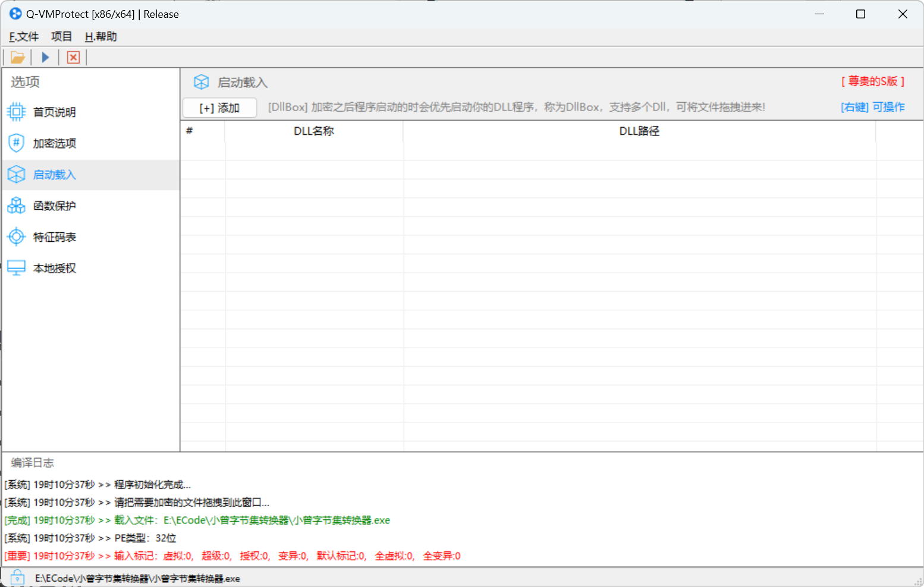Click the red X stop toolbar icon
Viewport: 924px width, 587px height.
point(73,58)
